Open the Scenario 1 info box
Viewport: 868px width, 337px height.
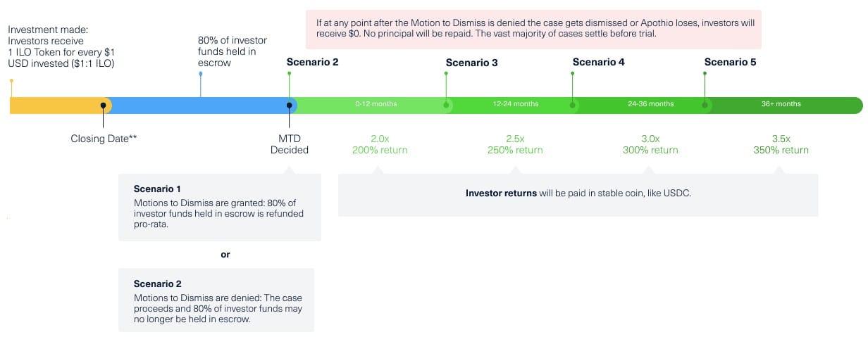tap(220, 208)
